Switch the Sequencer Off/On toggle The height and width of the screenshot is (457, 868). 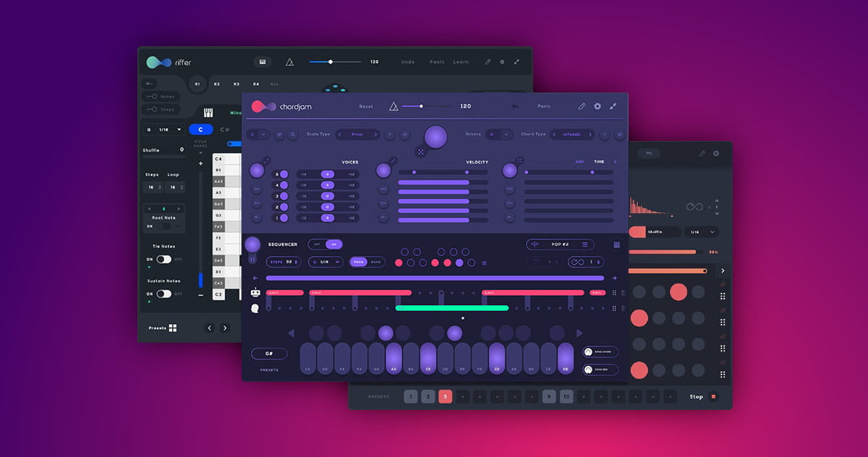(325, 244)
